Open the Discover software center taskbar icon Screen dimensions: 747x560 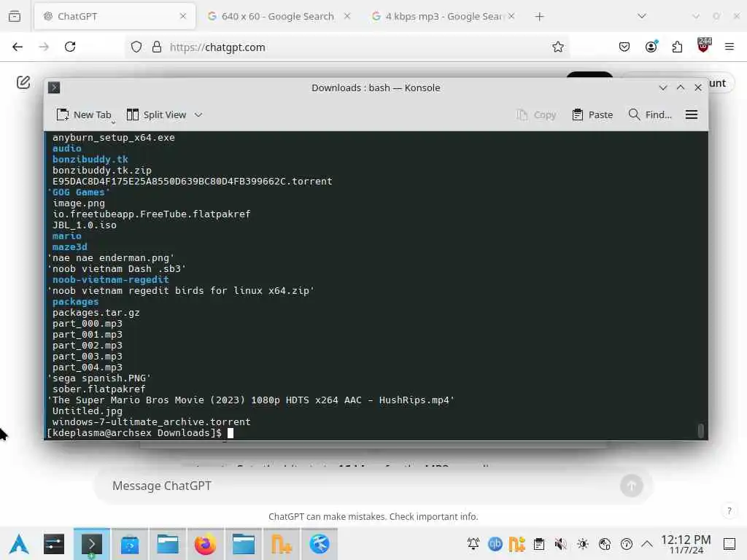click(130, 544)
